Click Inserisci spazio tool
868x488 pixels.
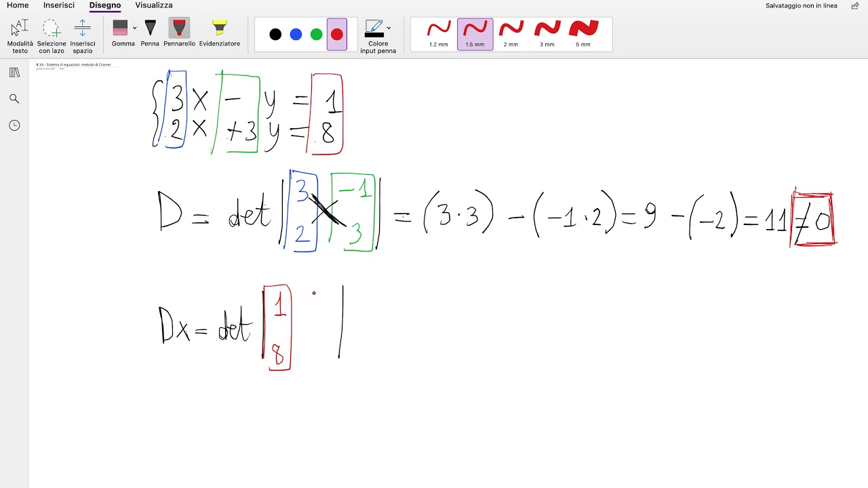click(x=82, y=36)
